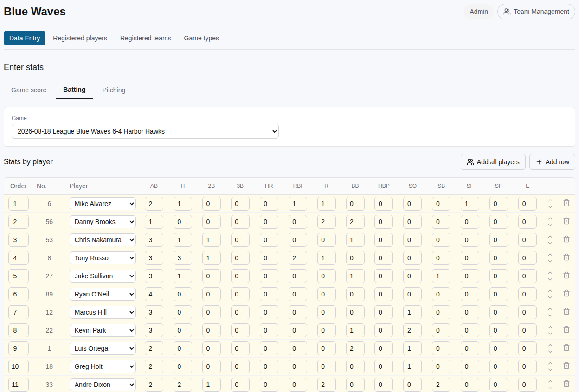Image resolution: width=579 pixels, height=392 pixels.
Task: Edit Chris Nakamura doubles field
Action: tap(212, 240)
